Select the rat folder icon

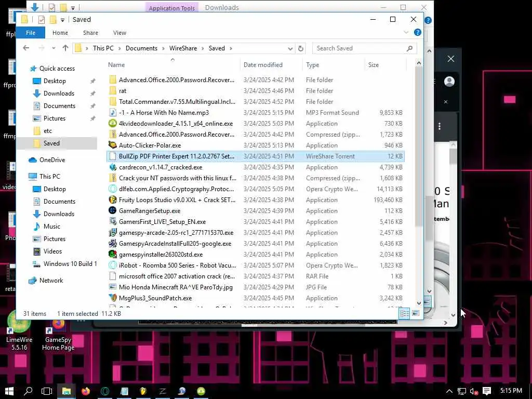[113, 91]
